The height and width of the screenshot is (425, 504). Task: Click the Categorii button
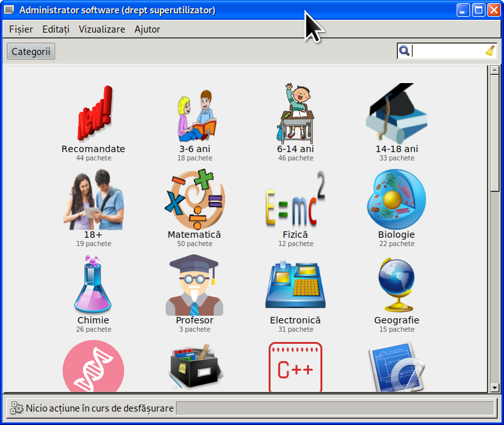(x=31, y=51)
